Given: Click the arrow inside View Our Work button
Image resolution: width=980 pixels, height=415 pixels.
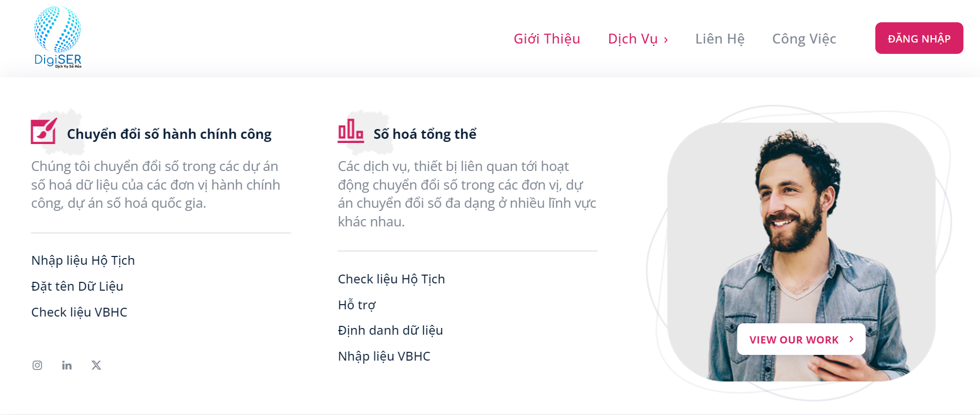Looking at the screenshot, I should [851, 339].
